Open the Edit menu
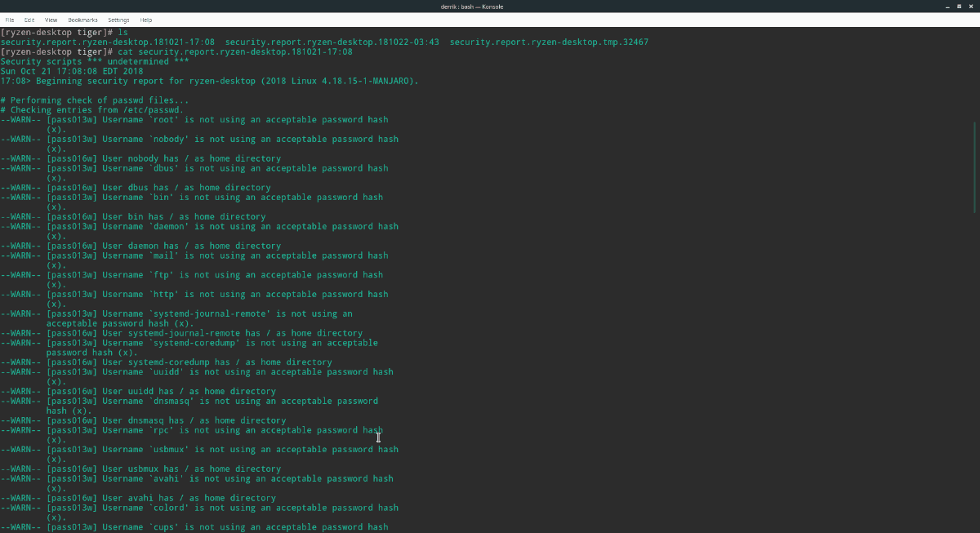Viewport: 980px width, 533px height. pos(29,20)
